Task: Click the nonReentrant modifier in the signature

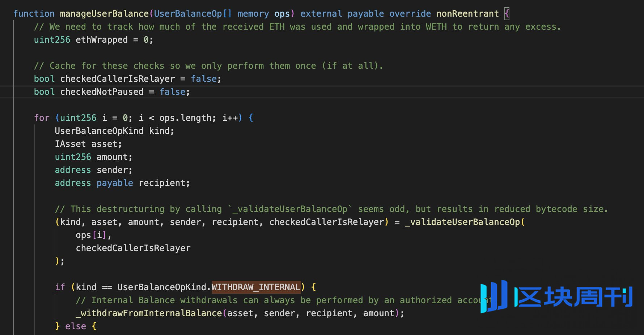Action: (467, 14)
